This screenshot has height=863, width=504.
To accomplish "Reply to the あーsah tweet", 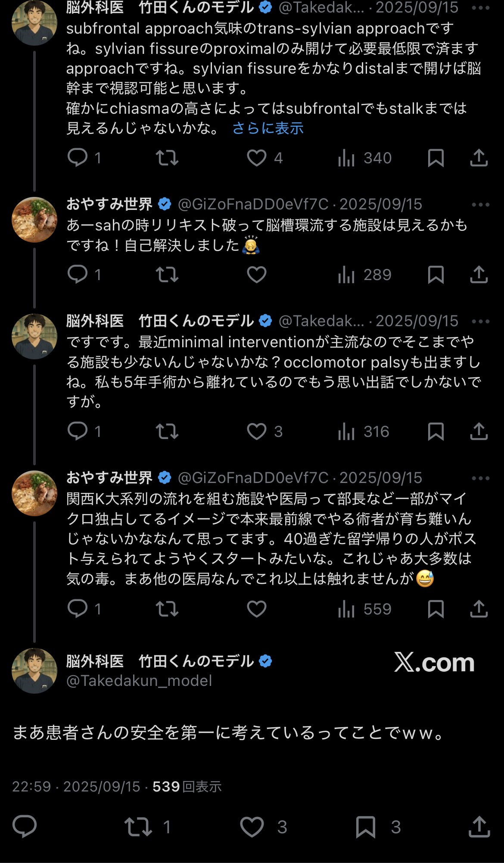I will point(78,274).
